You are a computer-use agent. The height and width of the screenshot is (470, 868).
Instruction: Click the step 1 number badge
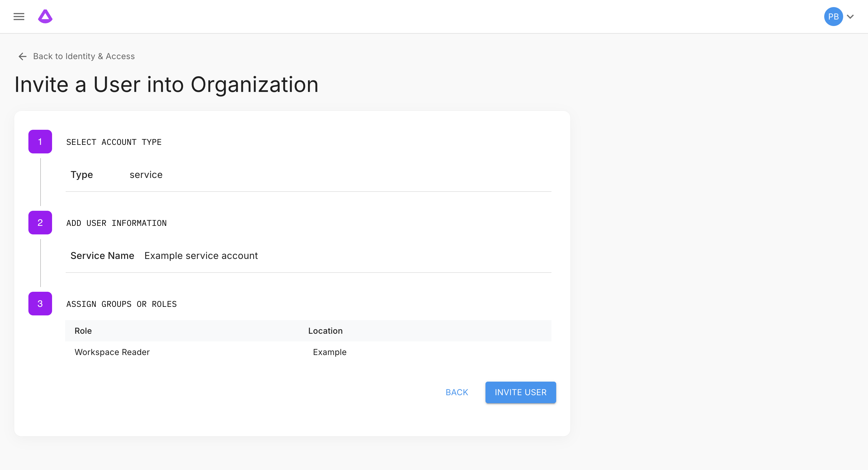tap(40, 142)
